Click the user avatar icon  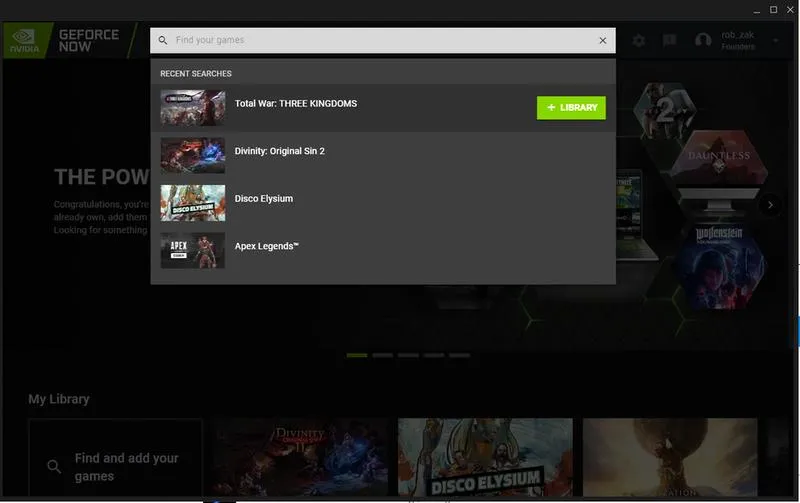click(703, 40)
